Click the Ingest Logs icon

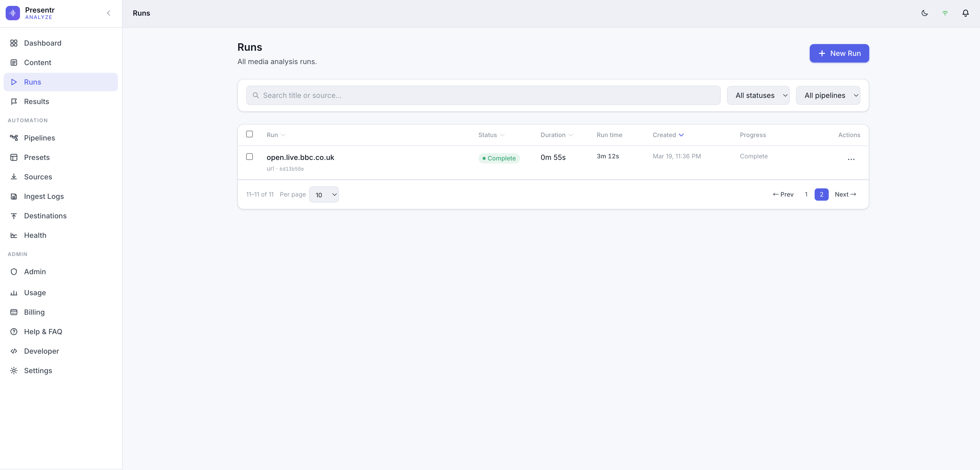(x=14, y=196)
